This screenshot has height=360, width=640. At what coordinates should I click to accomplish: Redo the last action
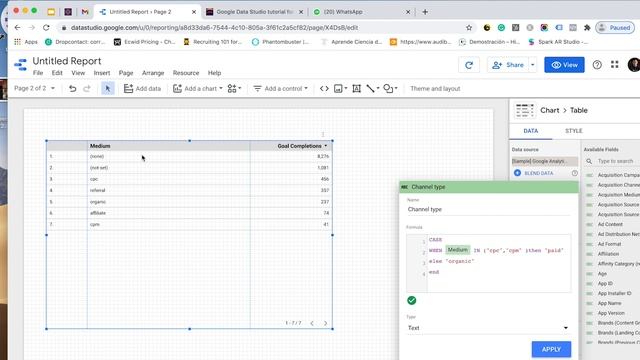(x=87, y=89)
